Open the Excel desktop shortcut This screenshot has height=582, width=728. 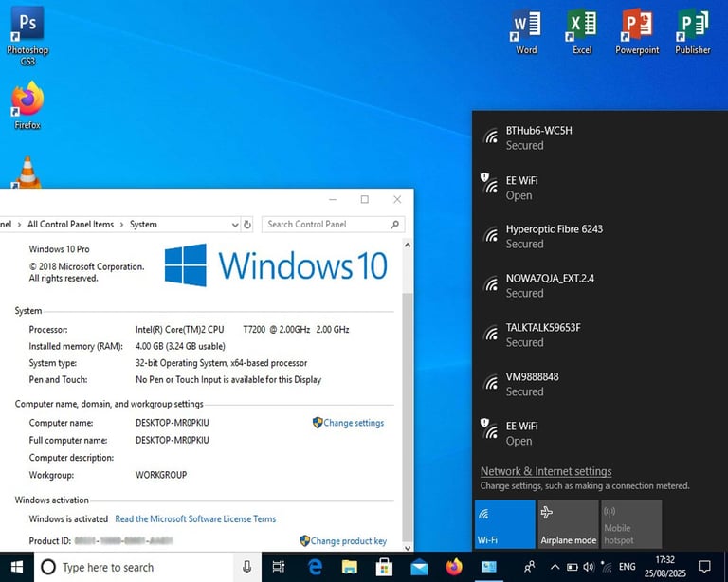[x=582, y=31]
